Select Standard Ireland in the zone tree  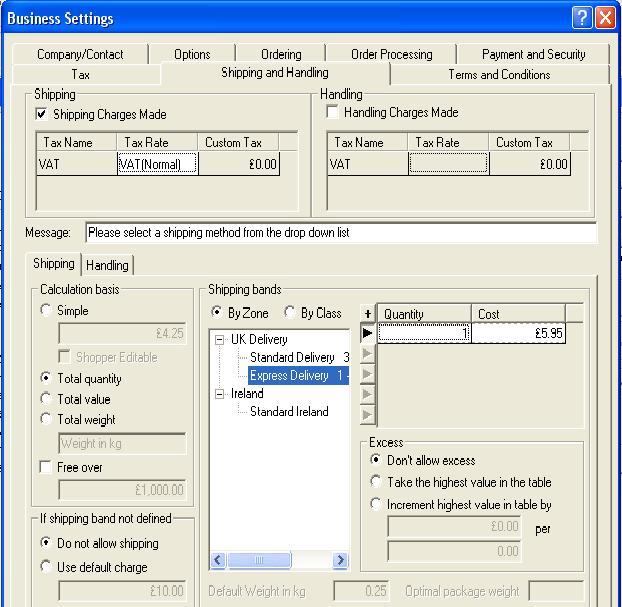tap(288, 411)
